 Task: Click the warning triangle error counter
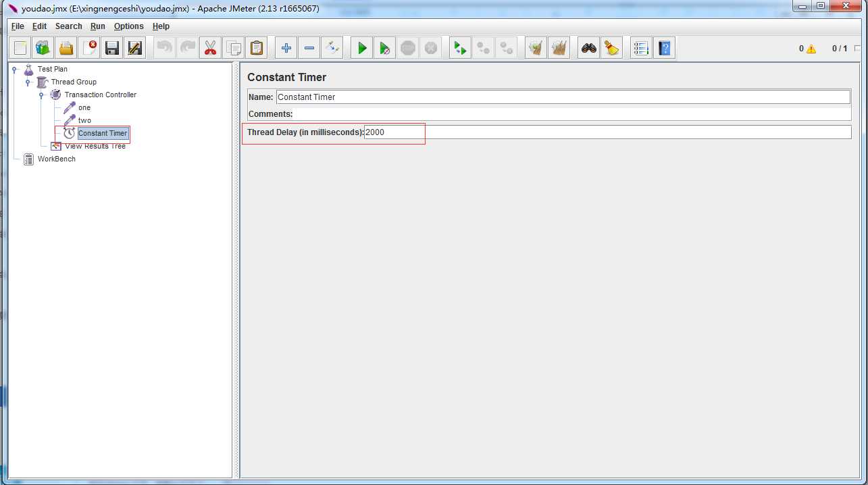point(811,49)
